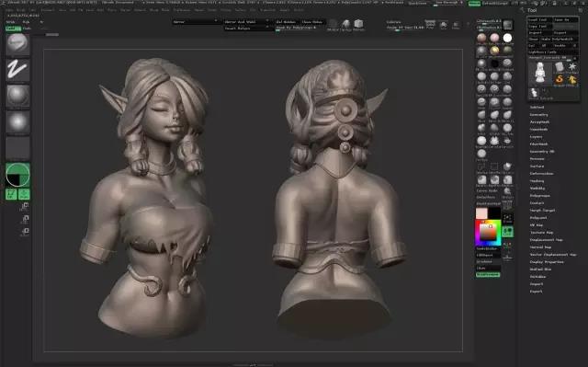Pick the gold figure tool thumbnail

pyautogui.click(x=572, y=79)
